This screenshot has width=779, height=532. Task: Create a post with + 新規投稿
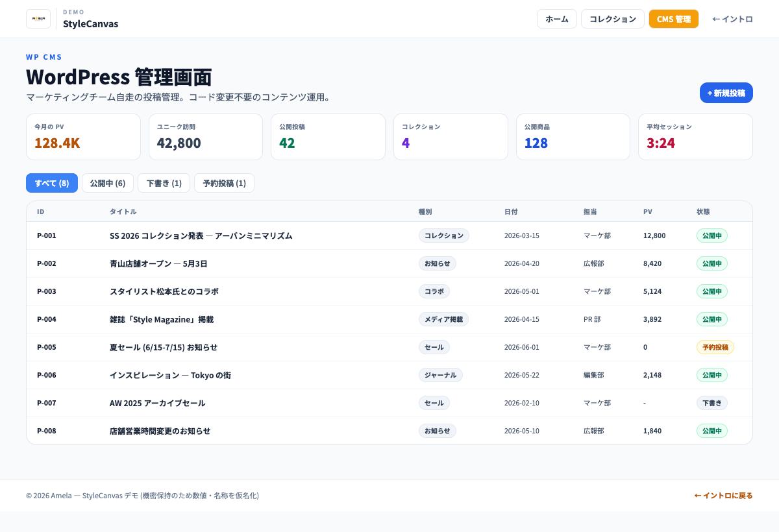(726, 93)
